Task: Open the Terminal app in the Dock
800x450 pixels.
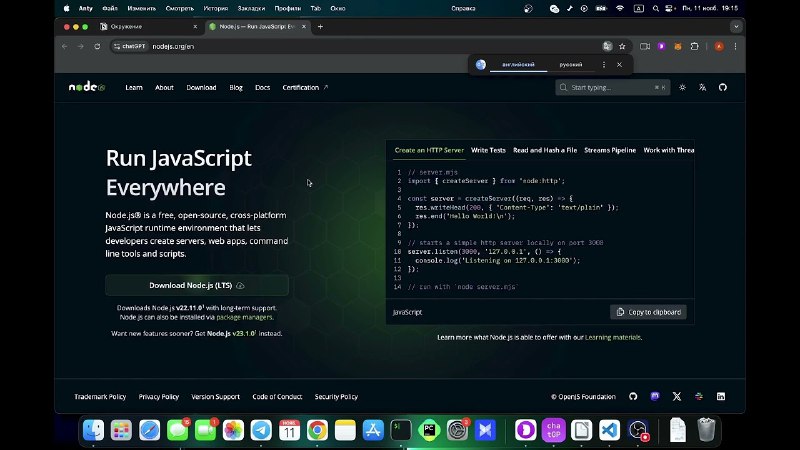Action: pyautogui.click(x=401, y=430)
